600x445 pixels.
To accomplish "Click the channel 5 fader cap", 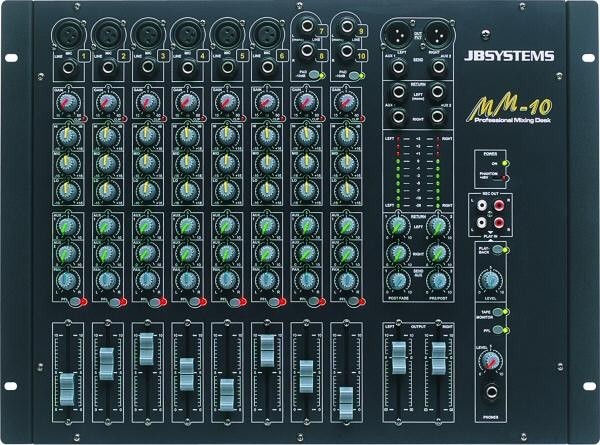I will tap(227, 395).
